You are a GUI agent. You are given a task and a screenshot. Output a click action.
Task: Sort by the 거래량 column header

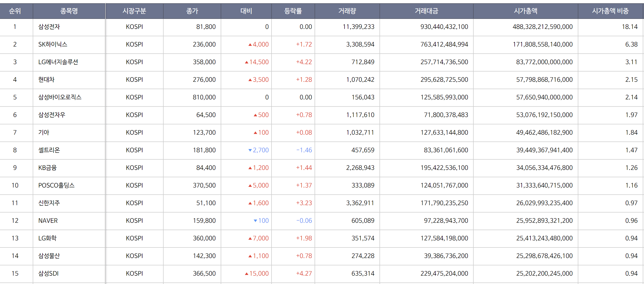click(x=346, y=11)
